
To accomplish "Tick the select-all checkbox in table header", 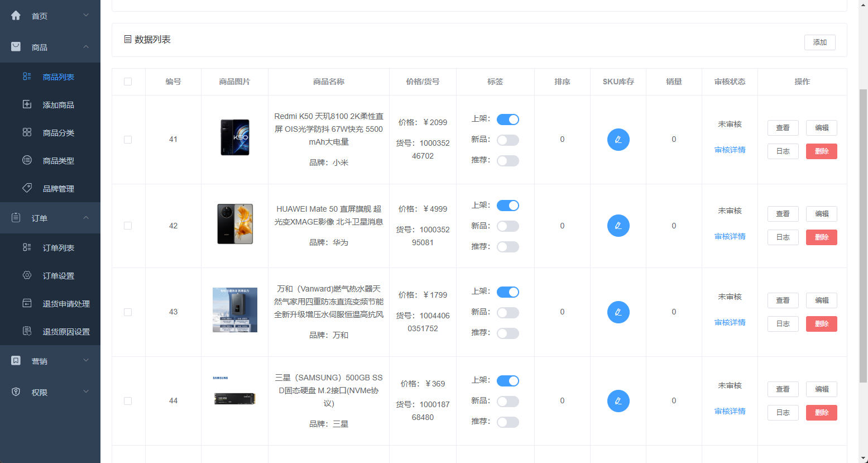I will pyautogui.click(x=128, y=82).
